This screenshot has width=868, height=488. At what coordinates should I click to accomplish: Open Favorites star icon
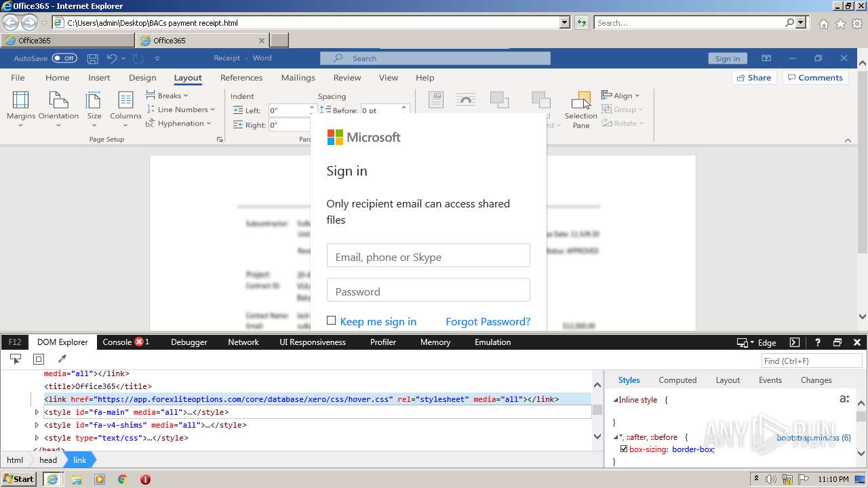click(840, 24)
